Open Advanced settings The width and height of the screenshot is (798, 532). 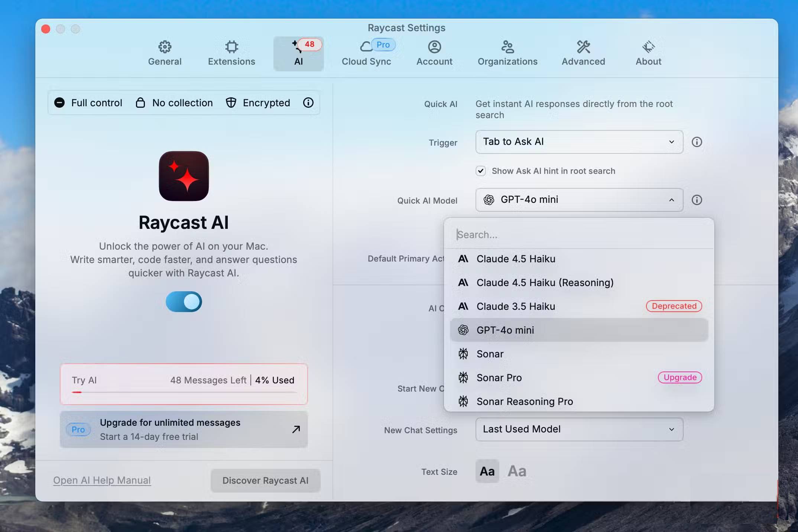[583, 53]
